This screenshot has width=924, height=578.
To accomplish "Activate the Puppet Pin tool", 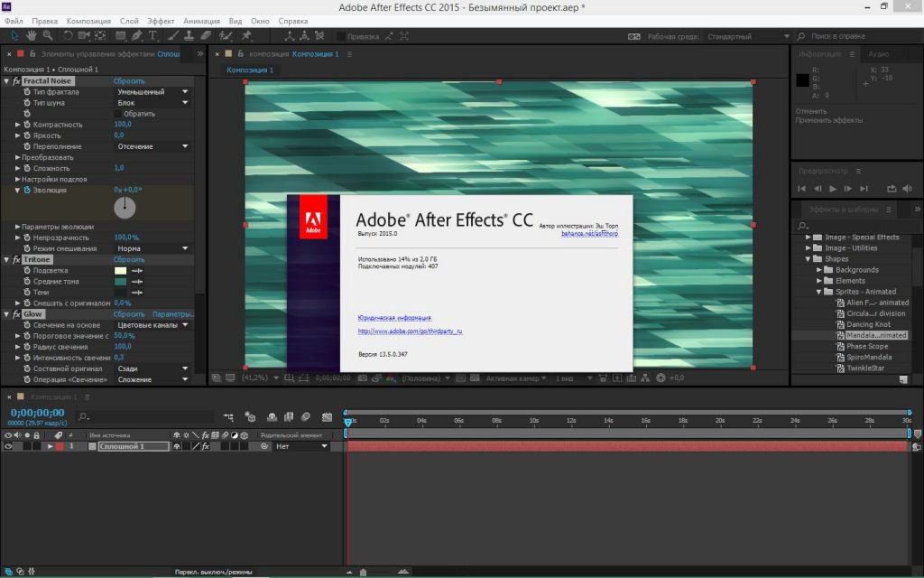I will (246, 36).
